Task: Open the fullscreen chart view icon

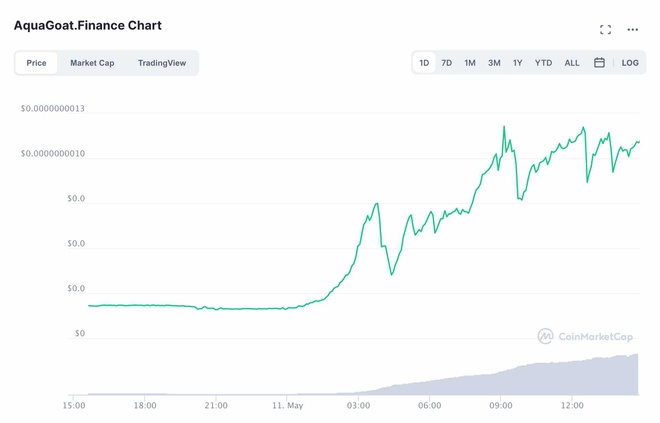Action: click(605, 30)
